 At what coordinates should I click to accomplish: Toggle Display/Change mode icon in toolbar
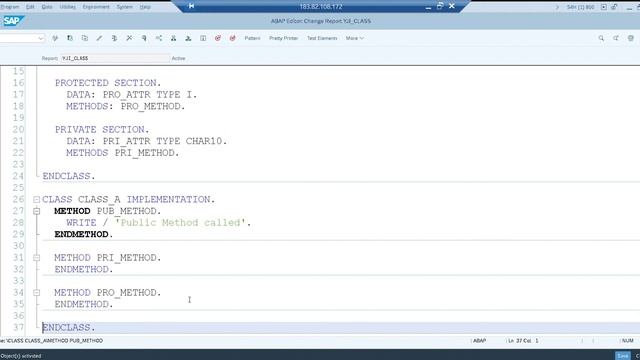[x=55, y=38]
